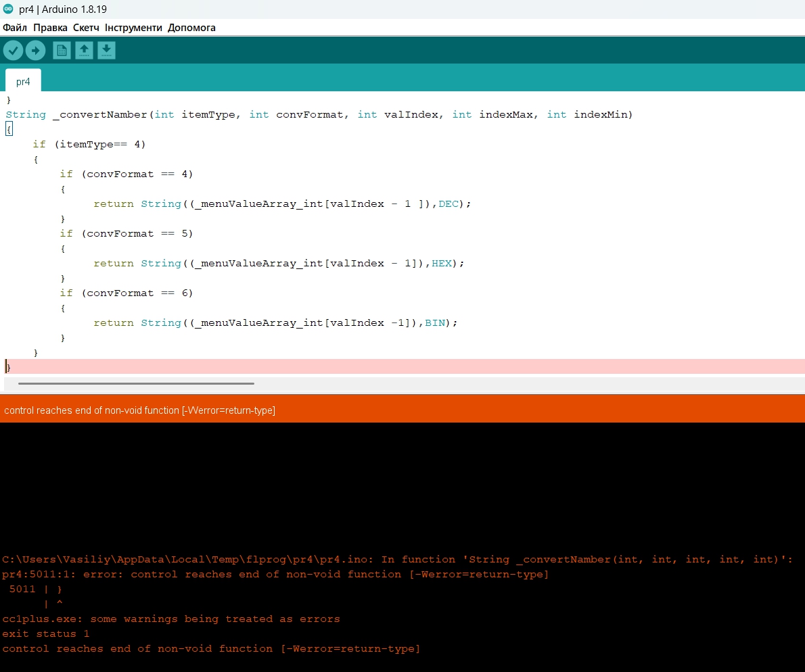805x672 pixels.
Task: Click the _convertNamber function name in code
Action: pos(100,115)
